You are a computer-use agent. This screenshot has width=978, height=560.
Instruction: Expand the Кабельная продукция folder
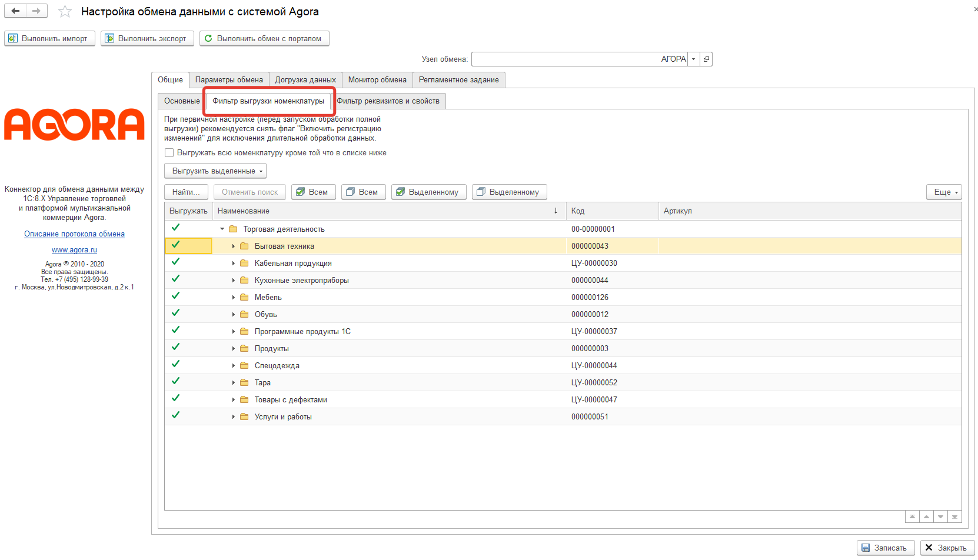233,264
